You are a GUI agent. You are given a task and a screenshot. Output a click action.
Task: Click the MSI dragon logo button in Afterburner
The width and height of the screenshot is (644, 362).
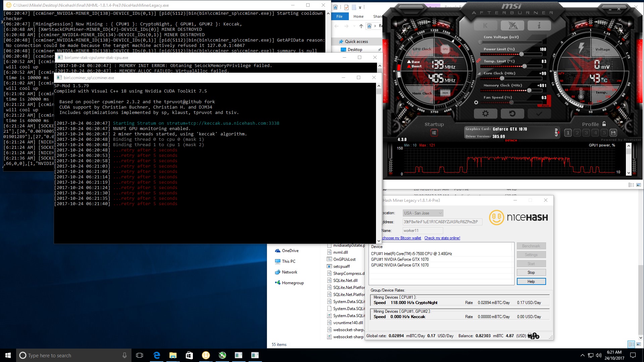(x=512, y=25)
